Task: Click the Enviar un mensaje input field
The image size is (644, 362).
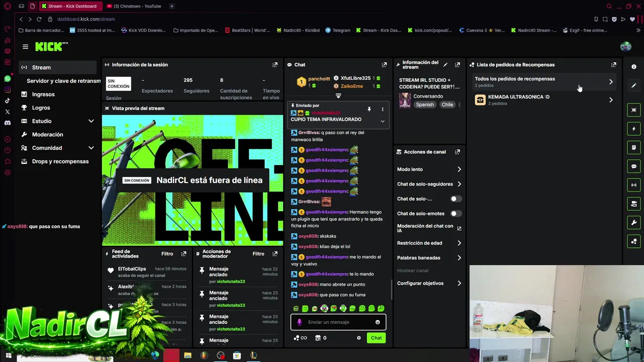Action: pos(338,322)
